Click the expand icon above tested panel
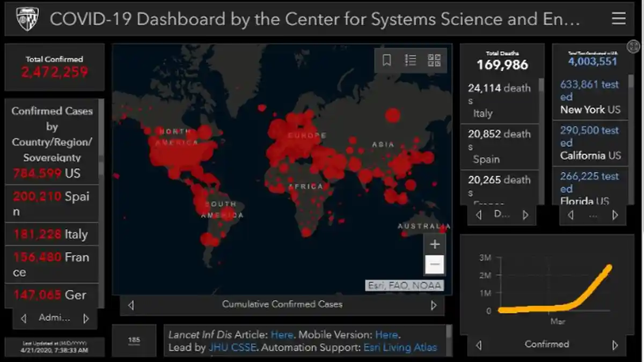 (633, 47)
